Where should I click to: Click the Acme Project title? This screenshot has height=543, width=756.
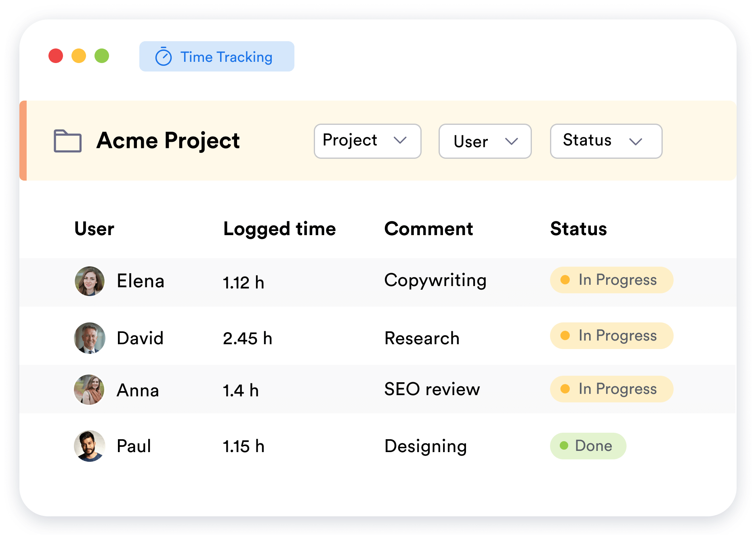(x=168, y=141)
